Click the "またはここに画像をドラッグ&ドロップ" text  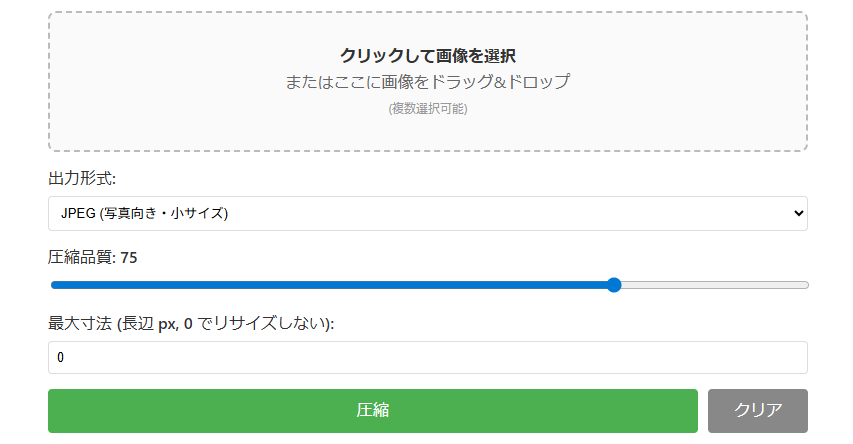[427, 82]
